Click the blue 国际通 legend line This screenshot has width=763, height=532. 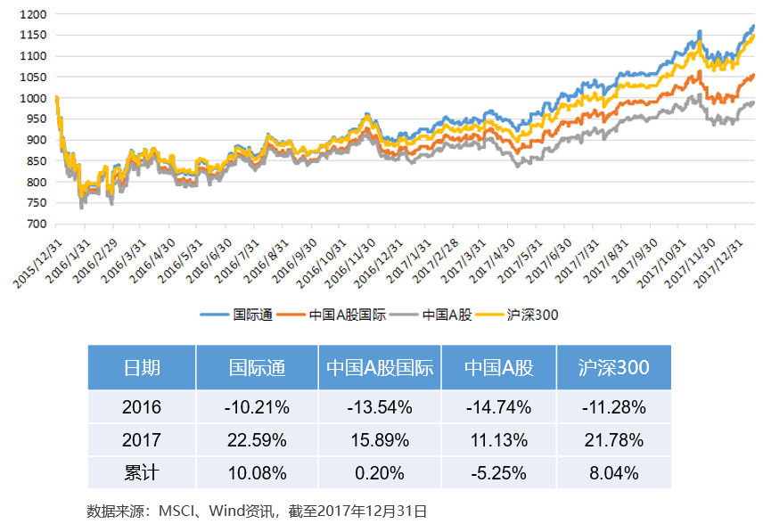click(214, 315)
